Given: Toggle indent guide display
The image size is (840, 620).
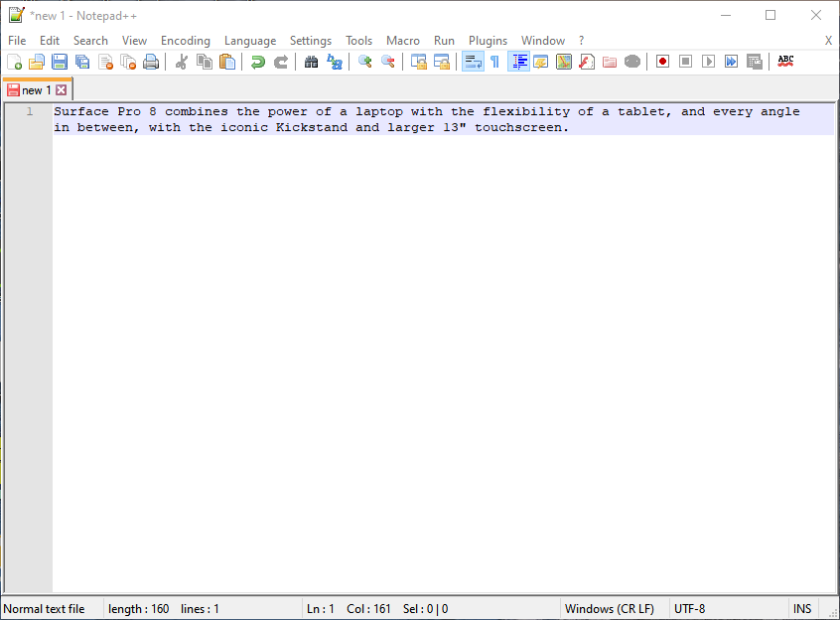Looking at the screenshot, I should (518, 63).
